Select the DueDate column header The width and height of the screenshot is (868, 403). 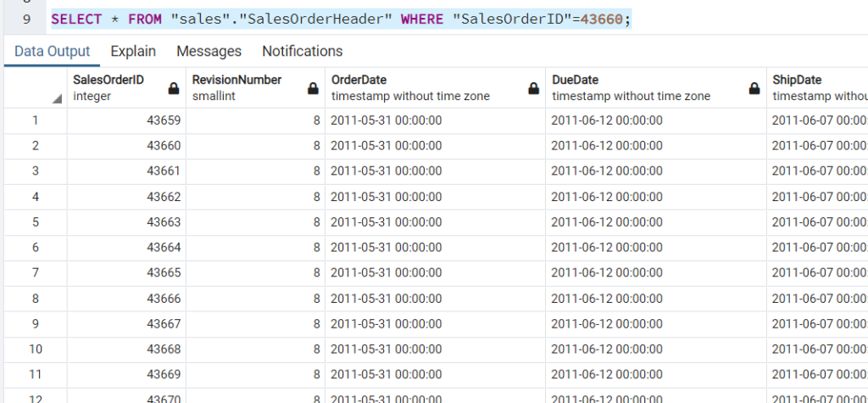click(656, 87)
